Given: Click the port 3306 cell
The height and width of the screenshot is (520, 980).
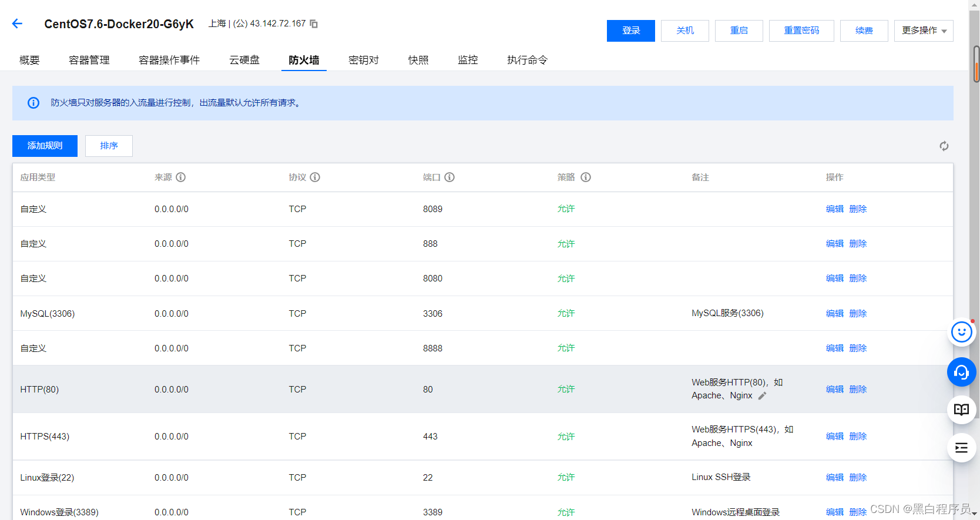Looking at the screenshot, I should [432, 314].
